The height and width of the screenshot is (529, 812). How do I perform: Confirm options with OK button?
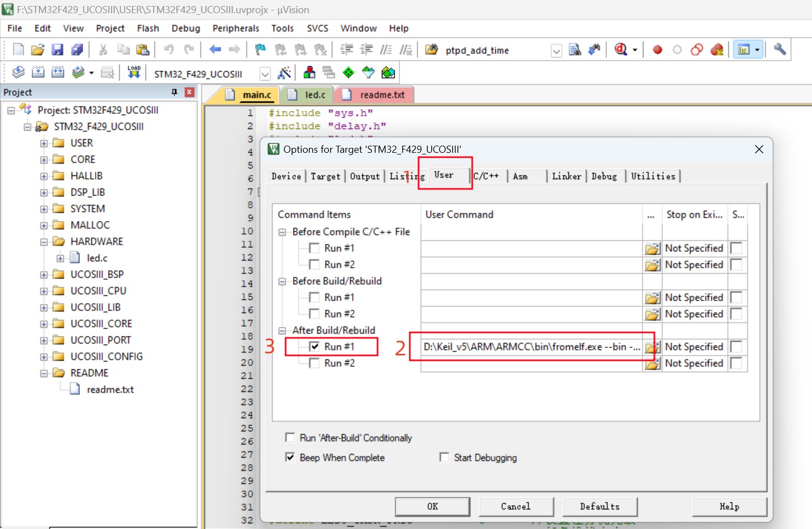[x=432, y=507]
